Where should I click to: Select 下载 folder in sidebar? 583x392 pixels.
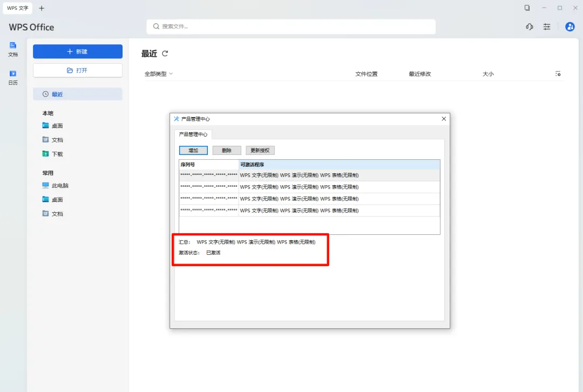53,154
